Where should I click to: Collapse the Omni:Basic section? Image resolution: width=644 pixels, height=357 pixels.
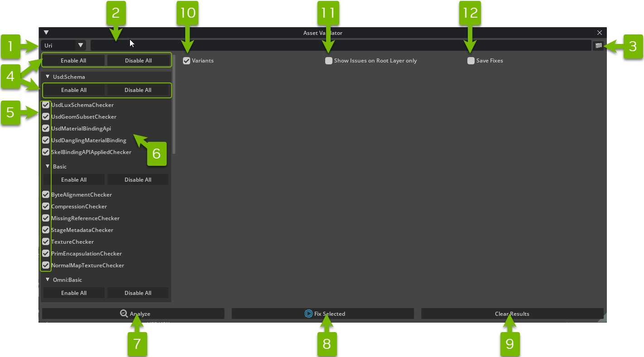tap(48, 280)
